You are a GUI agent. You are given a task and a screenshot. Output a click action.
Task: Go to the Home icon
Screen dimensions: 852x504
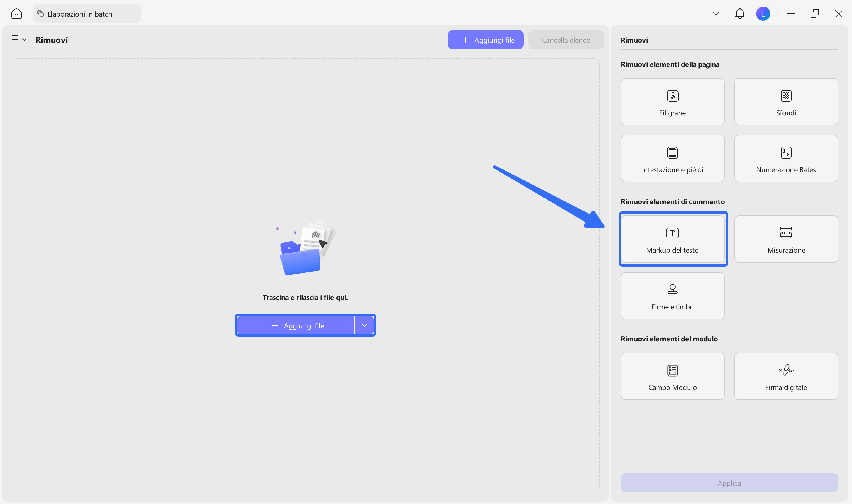(x=16, y=14)
